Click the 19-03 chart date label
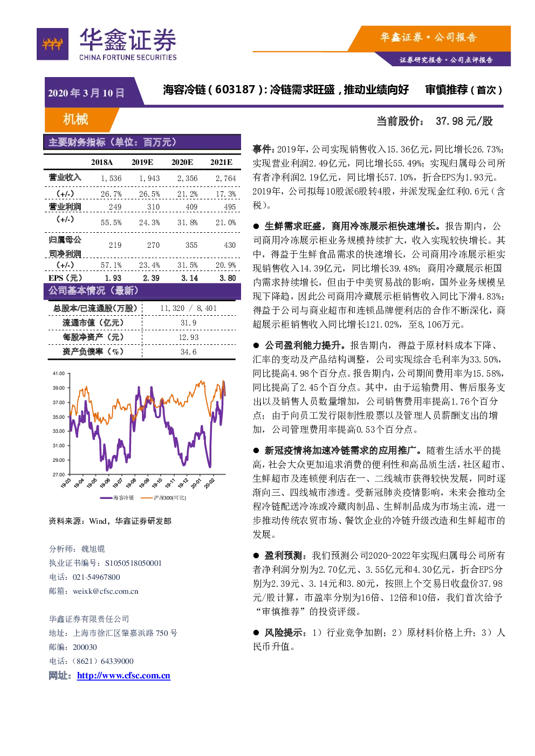This screenshot has width=535, height=756. pyautogui.click(x=65, y=483)
